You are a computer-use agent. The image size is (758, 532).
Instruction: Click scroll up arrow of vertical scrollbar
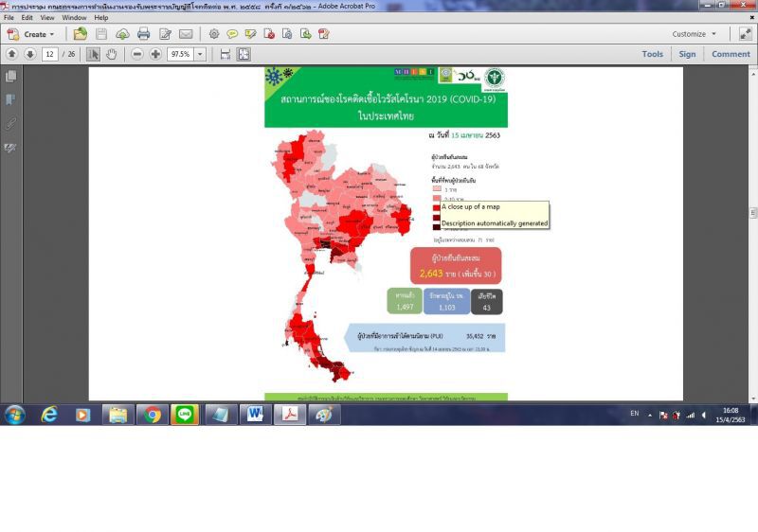click(753, 74)
